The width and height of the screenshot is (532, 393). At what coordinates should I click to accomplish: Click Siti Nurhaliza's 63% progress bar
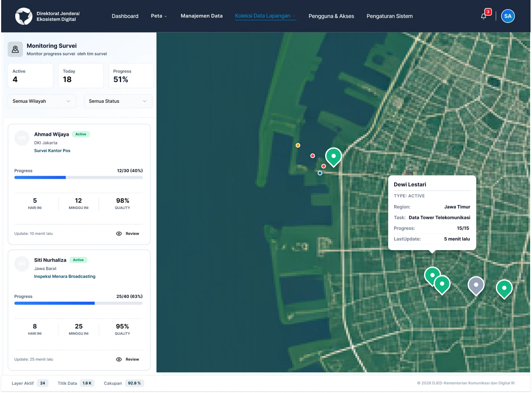pyautogui.click(x=79, y=303)
